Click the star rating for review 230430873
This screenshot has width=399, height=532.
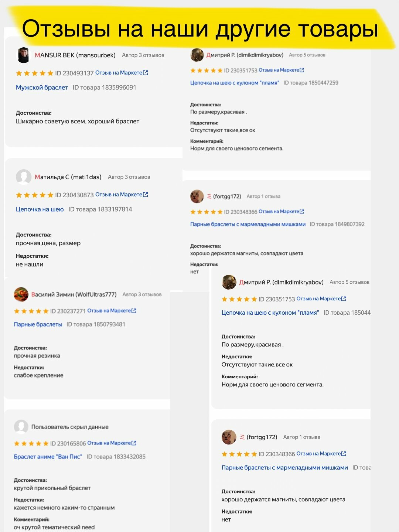click(35, 195)
